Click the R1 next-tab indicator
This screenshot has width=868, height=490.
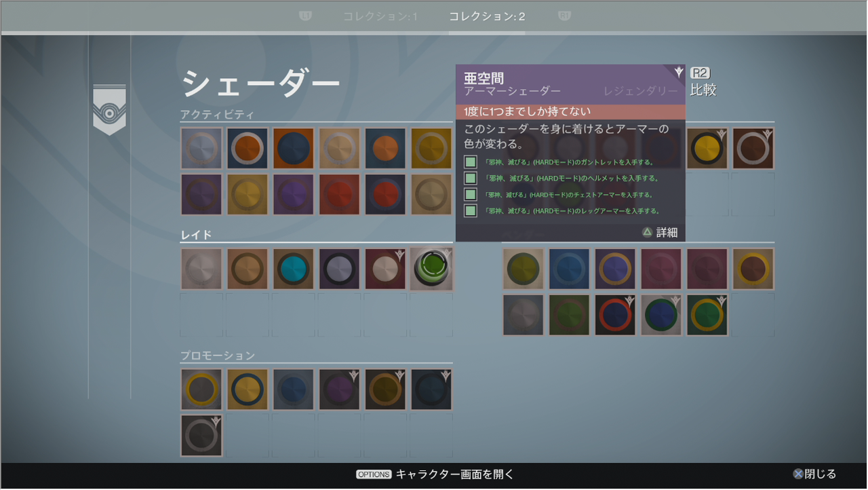[x=564, y=16]
